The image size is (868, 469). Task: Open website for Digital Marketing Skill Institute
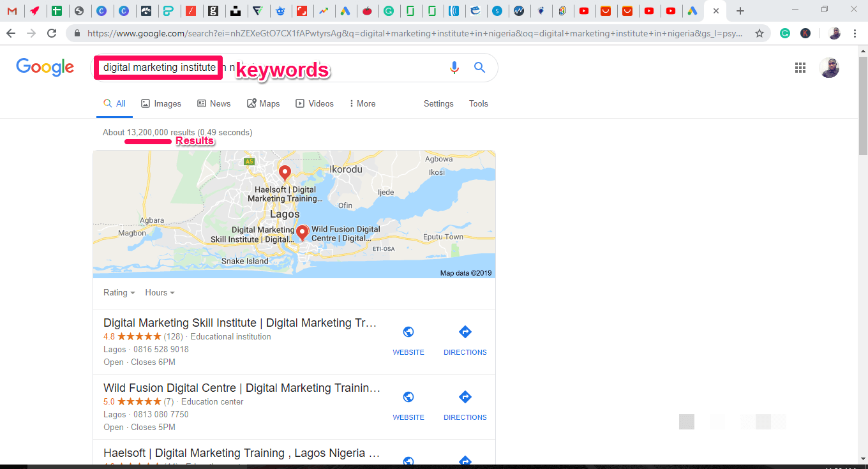408,341
